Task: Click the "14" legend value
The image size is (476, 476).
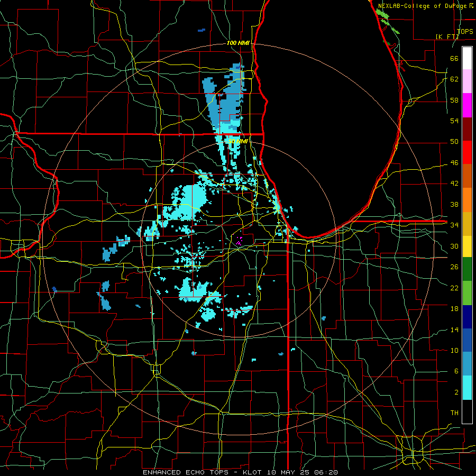Action: coord(454,329)
